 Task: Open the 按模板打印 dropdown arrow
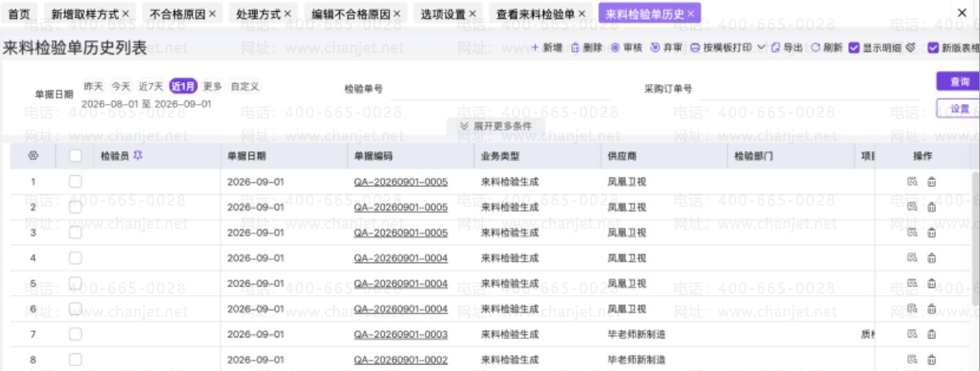pyautogui.click(x=760, y=48)
